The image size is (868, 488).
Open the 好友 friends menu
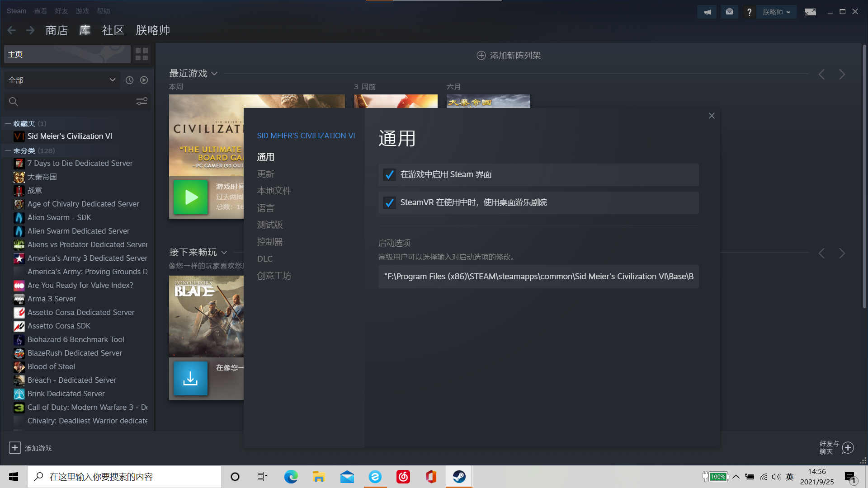pyautogui.click(x=61, y=11)
